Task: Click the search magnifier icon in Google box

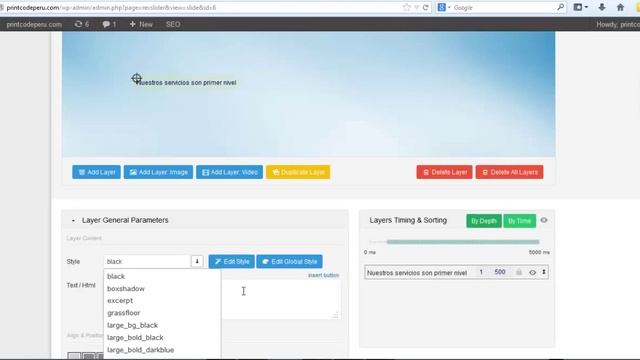Action: point(560,7)
